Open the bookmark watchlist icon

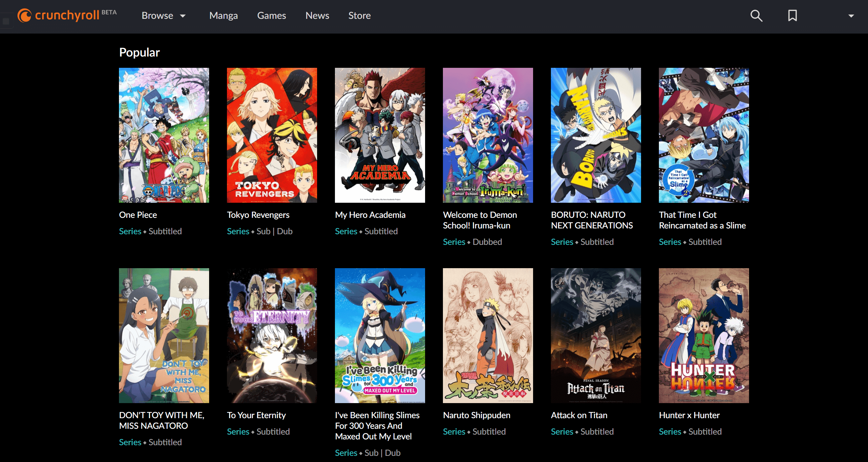tap(793, 15)
